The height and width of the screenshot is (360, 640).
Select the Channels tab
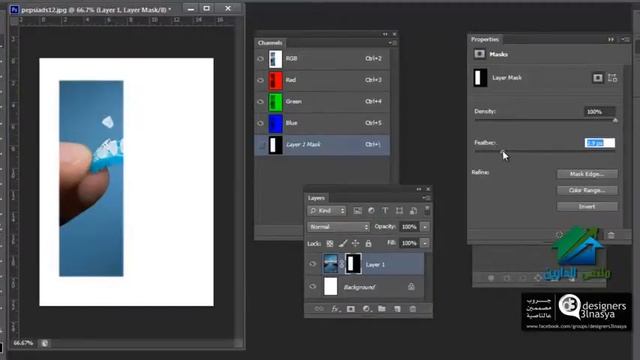click(270, 43)
